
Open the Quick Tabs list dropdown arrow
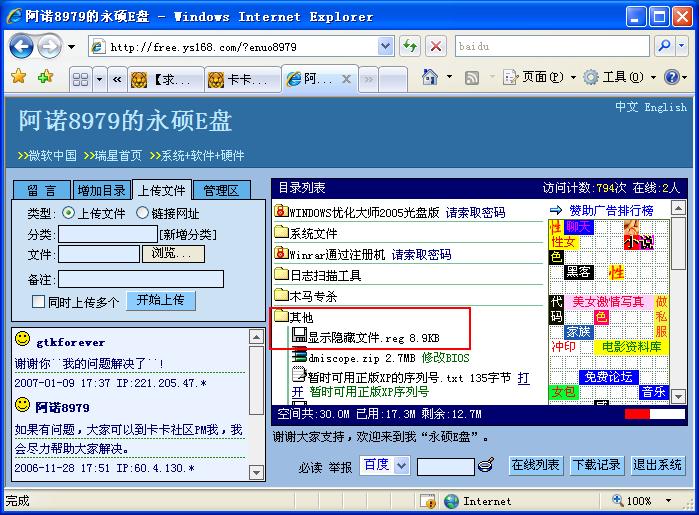click(99, 79)
